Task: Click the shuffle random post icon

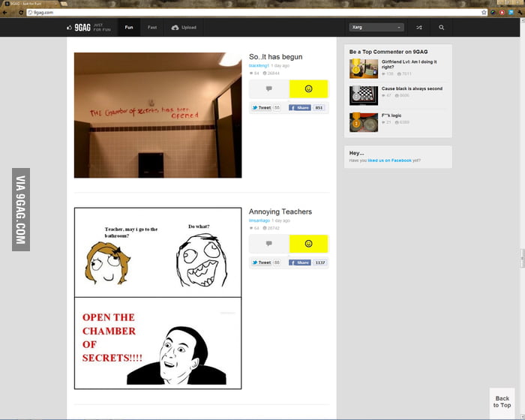Action: point(418,28)
